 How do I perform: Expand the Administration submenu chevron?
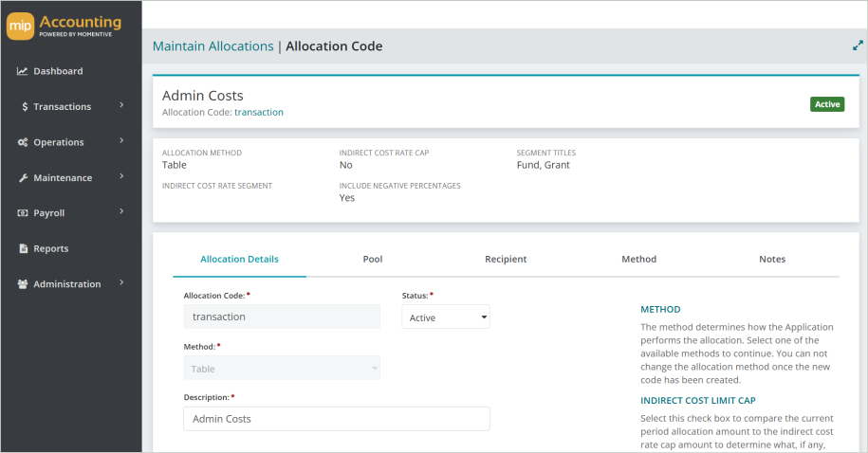tap(122, 282)
